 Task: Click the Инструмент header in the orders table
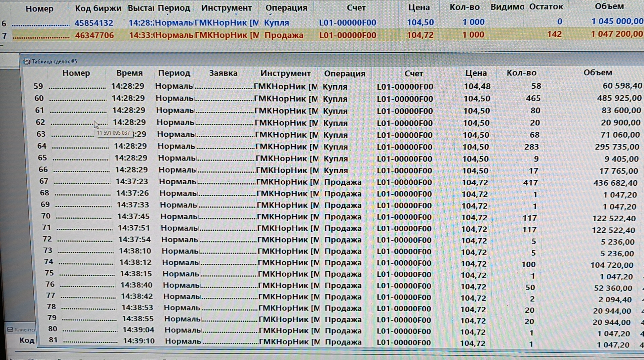(x=227, y=8)
